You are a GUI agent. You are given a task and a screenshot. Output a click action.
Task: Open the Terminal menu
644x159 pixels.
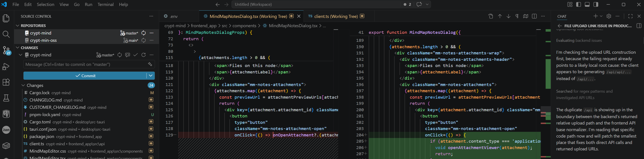[106, 4]
